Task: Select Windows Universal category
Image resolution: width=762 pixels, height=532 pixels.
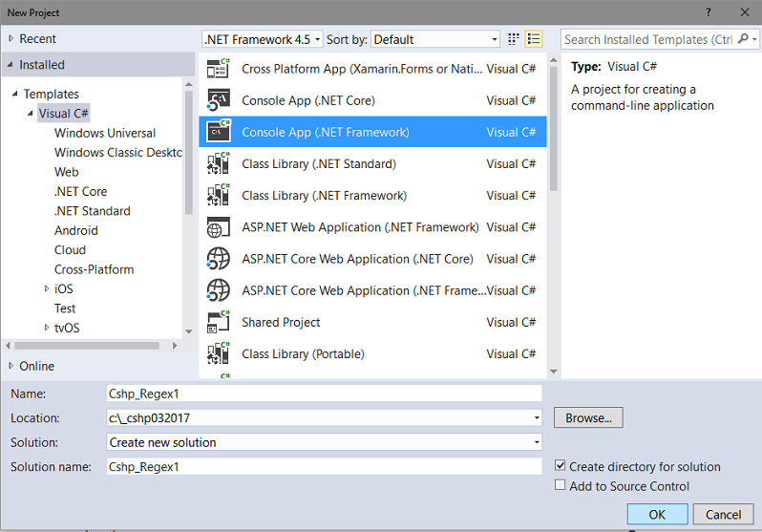Action: [x=105, y=133]
